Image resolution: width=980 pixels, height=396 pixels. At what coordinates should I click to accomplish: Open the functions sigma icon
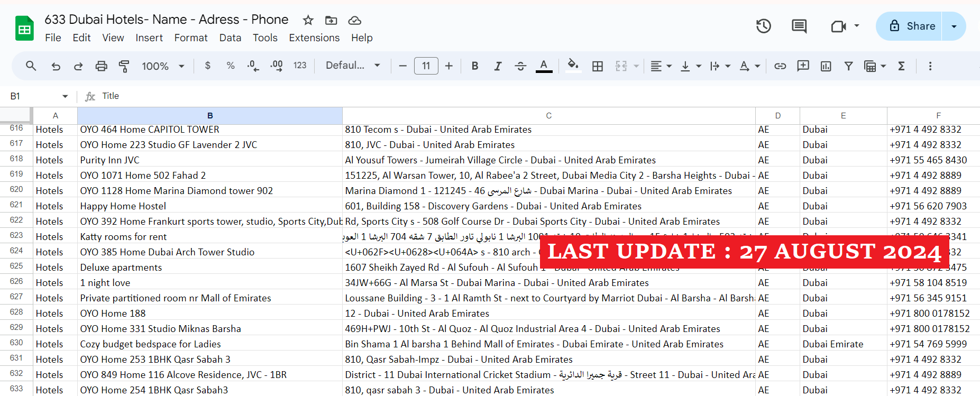[x=901, y=66]
